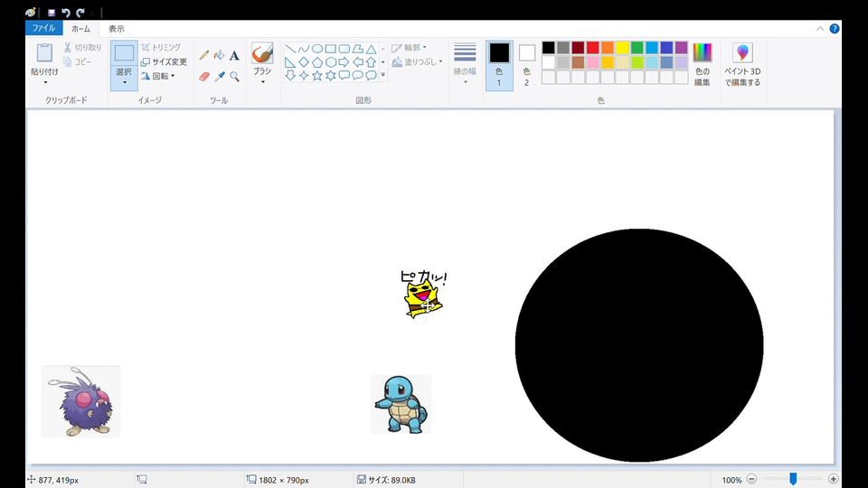The height and width of the screenshot is (488, 868).
Task: Choose the Up arrow shape
Action: click(371, 62)
